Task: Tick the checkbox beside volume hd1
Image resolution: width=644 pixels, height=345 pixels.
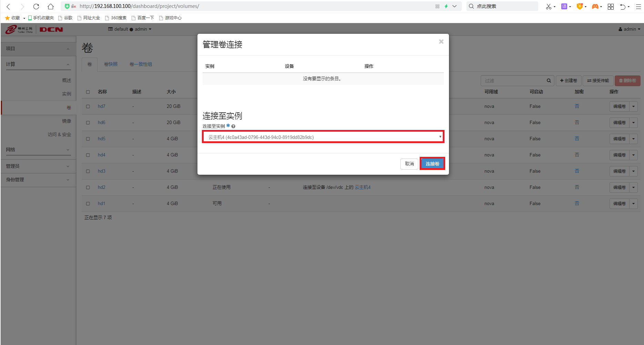Action: tap(88, 203)
